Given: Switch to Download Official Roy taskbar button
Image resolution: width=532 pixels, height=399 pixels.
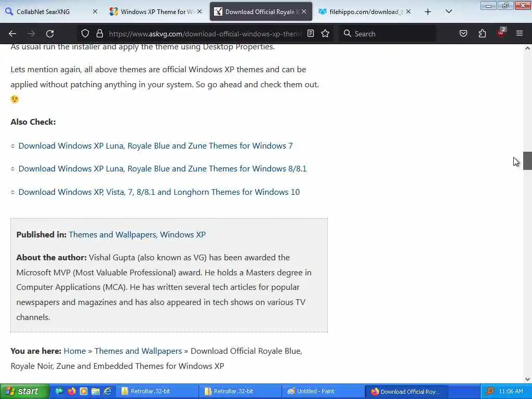Looking at the screenshot, I should (x=406, y=392).
